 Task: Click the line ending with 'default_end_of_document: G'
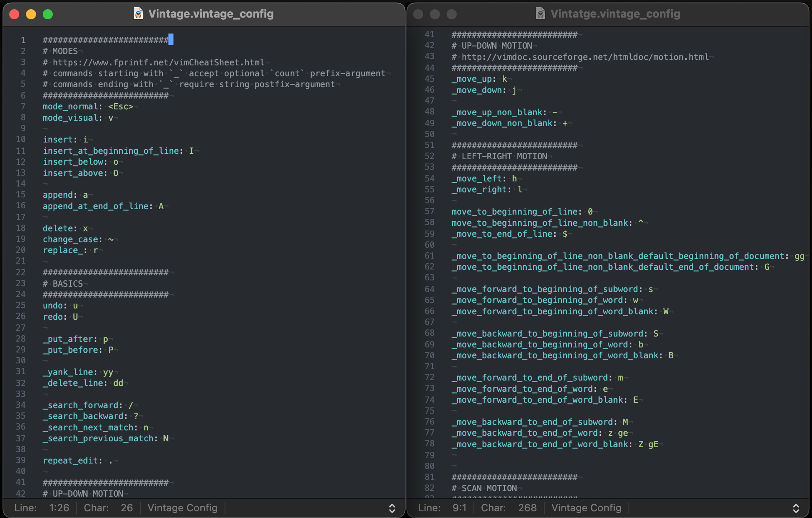coord(610,267)
